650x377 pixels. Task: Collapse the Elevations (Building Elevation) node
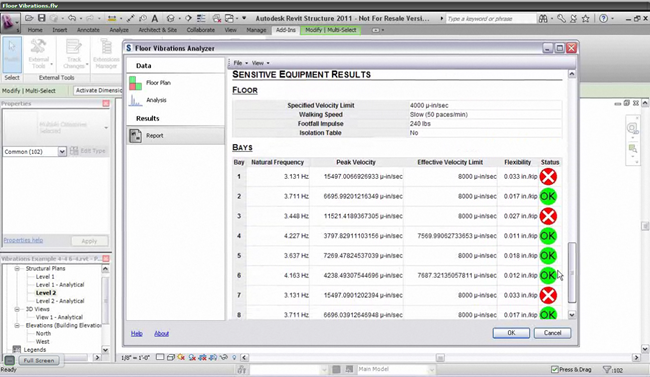click(x=17, y=326)
